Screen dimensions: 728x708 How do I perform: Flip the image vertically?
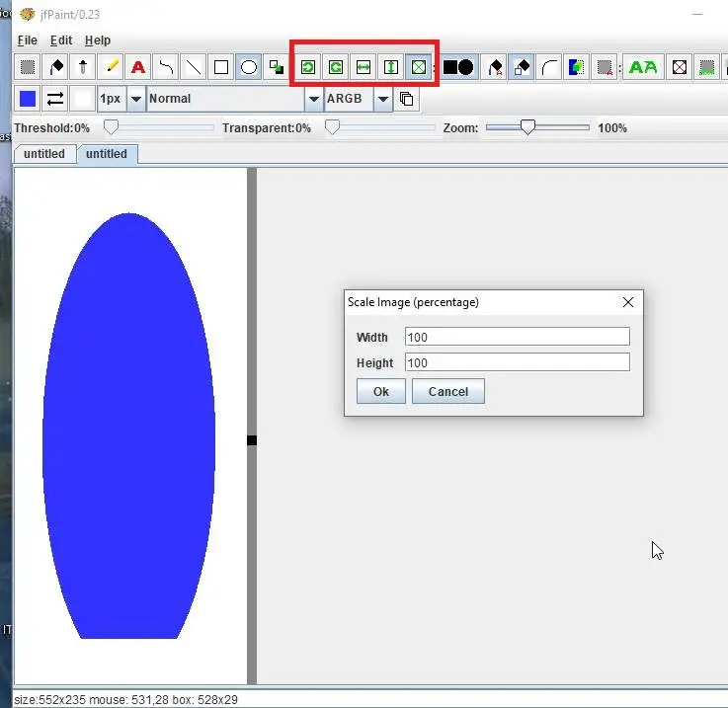pos(391,67)
